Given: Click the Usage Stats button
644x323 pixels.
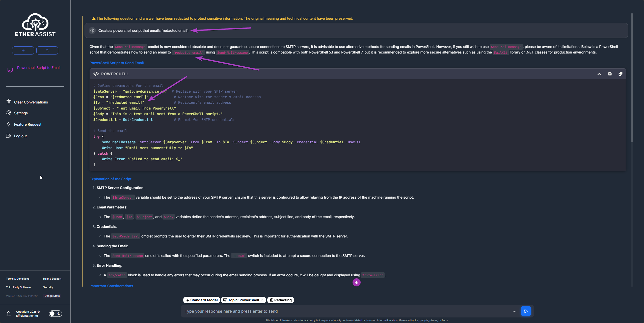Looking at the screenshot, I should click(52, 296).
